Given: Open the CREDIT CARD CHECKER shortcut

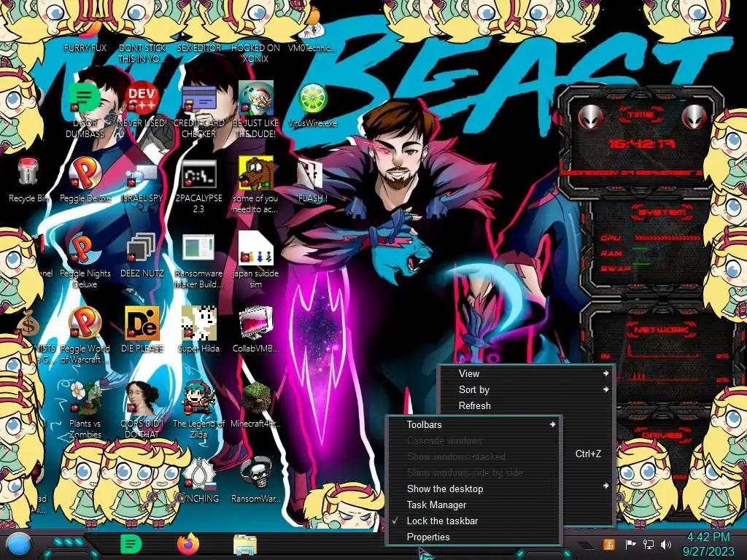Looking at the screenshot, I should tap(198, 109).
